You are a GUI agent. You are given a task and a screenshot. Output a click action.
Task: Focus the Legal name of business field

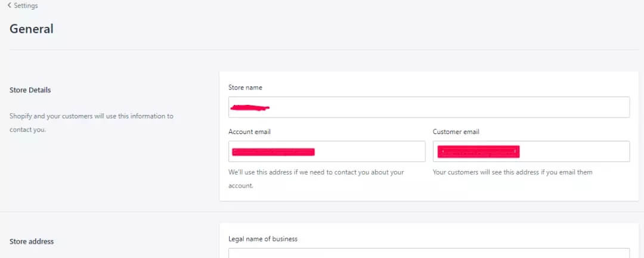coord(429,253)
